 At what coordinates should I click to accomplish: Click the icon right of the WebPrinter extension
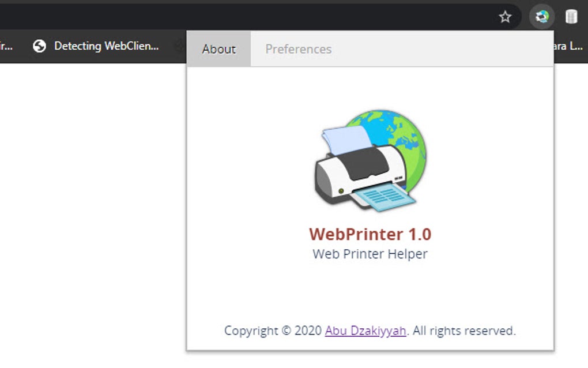point(571,16)
